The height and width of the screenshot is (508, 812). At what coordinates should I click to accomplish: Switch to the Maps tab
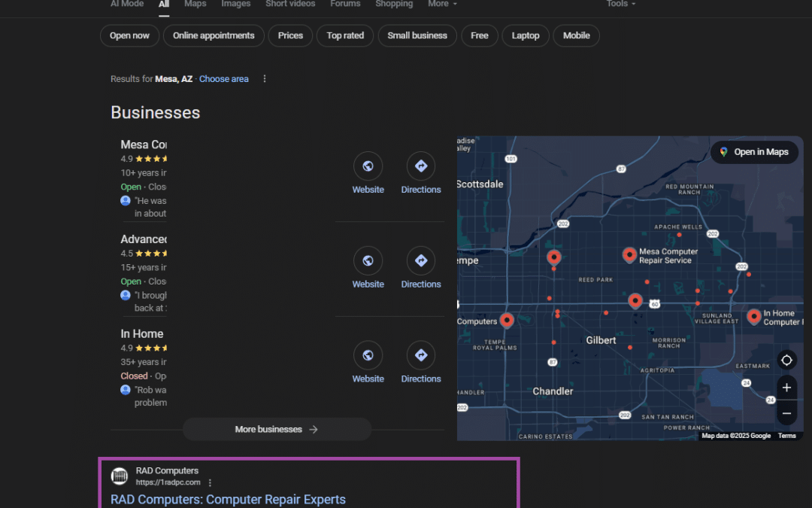coord(195,4)
